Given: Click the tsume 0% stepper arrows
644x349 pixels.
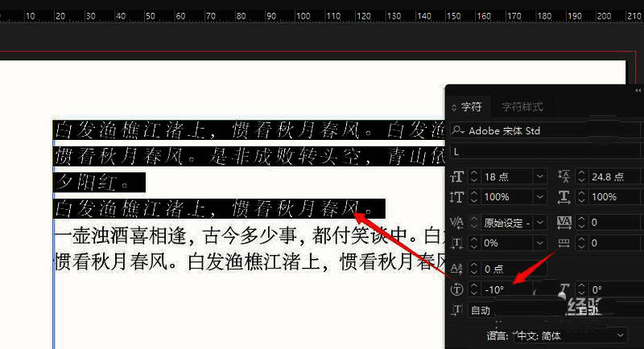Looking at the screenshot, I should (473, 243).
